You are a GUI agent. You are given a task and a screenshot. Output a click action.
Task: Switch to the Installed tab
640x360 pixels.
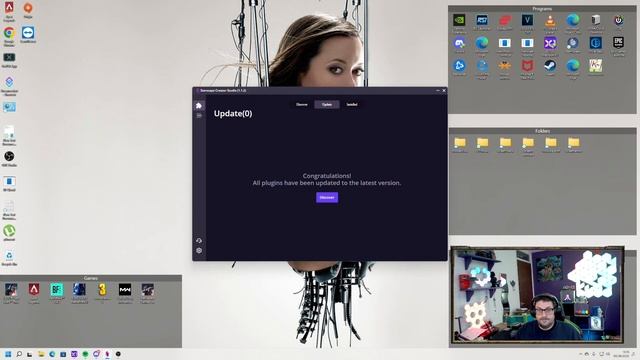click(x=352, y=104)
